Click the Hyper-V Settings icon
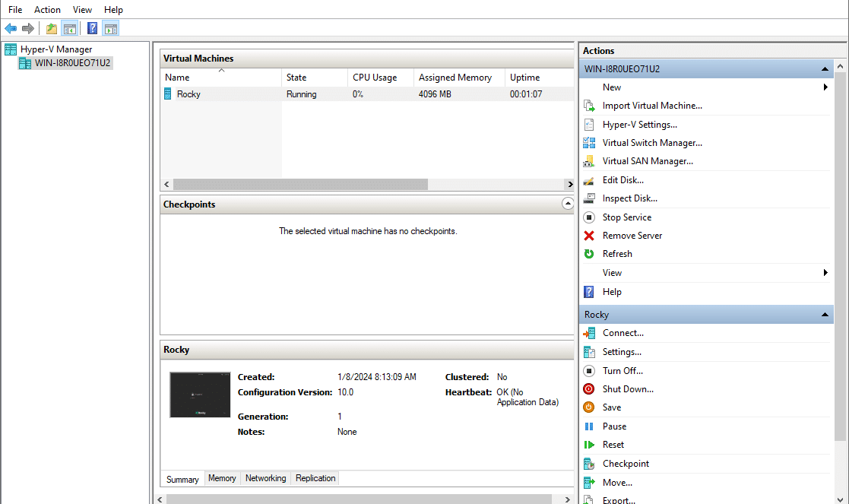Viewport: 849px width, 504px height. (589, 125)
